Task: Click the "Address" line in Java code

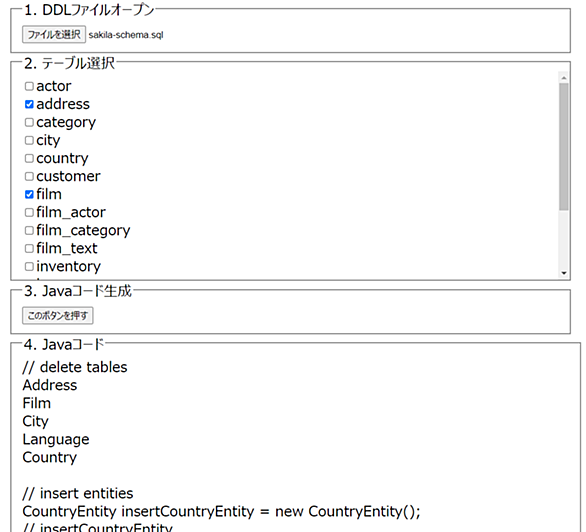Action: tap(50, 385)
